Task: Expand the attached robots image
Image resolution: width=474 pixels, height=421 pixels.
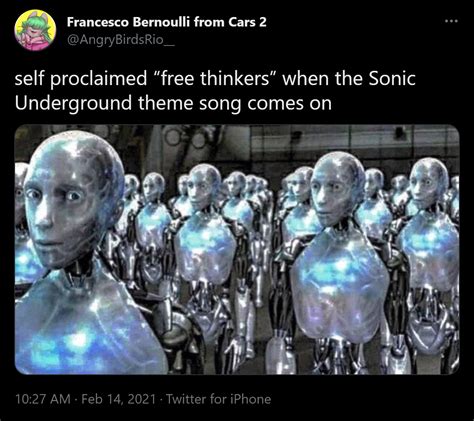Action: [237, 249]
